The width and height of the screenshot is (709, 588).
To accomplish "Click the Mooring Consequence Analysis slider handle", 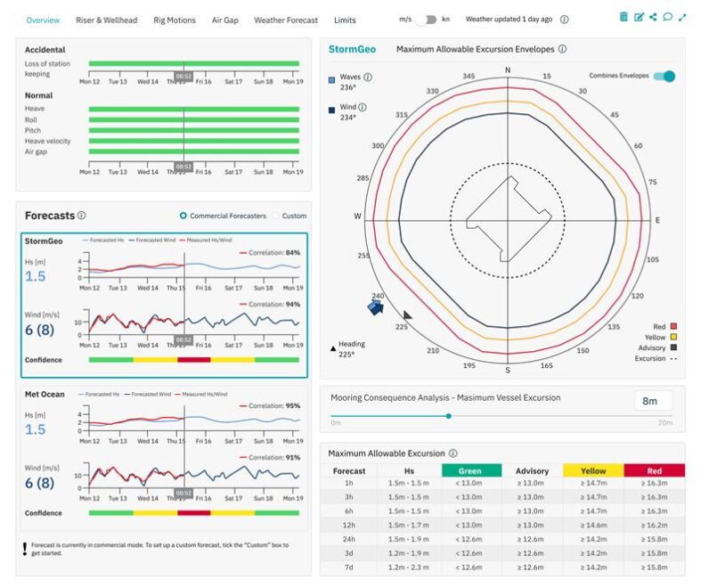I will click(x=448, y=416).
